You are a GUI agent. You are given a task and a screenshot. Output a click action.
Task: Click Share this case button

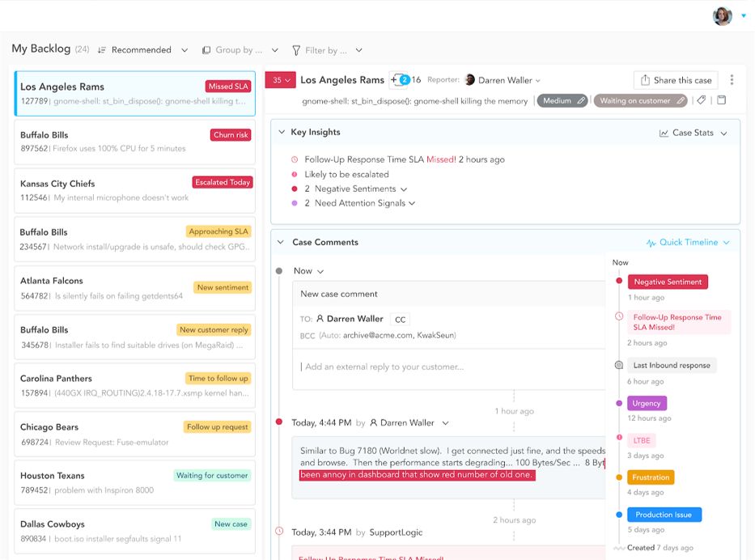point(676,80)
